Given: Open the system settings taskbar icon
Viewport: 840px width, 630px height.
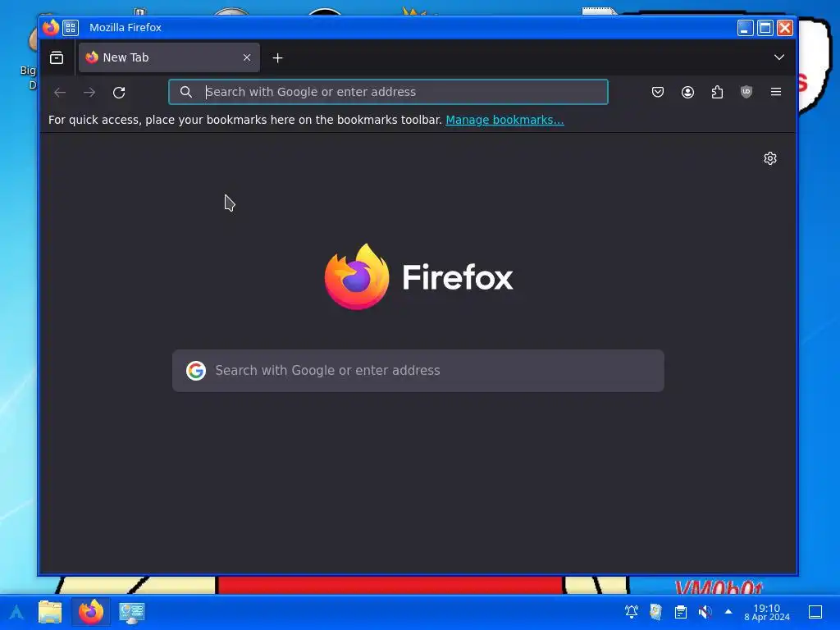Looking at the screenshot, I should (132, 612).
